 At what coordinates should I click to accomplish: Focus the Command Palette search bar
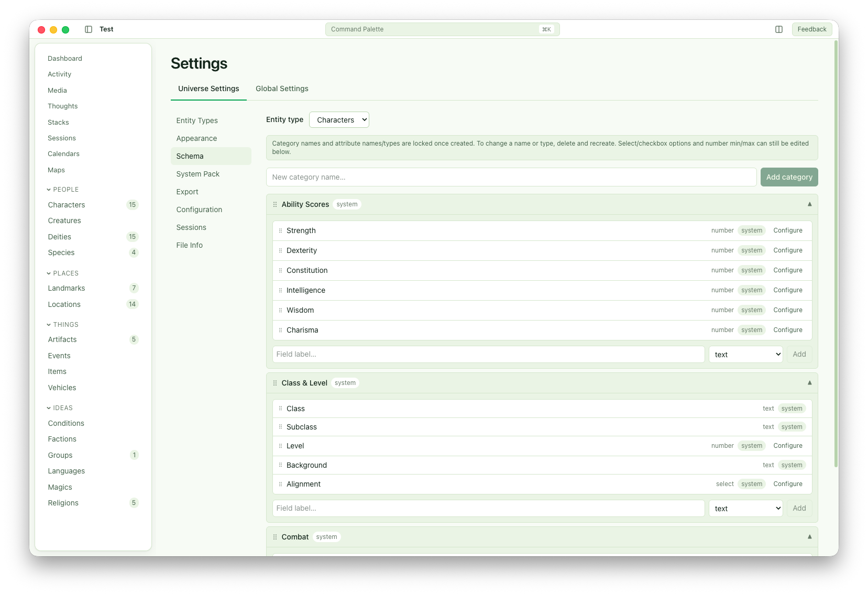[442, 29]
